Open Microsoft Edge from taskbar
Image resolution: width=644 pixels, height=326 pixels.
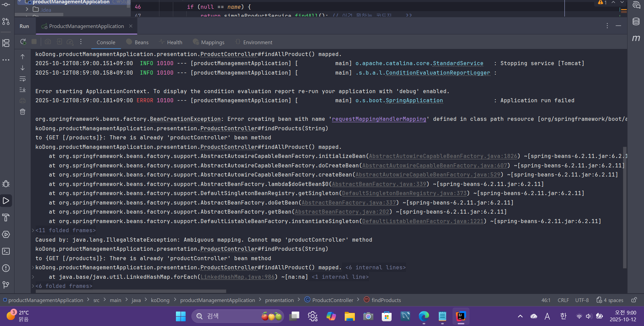(x=424, y=316)
